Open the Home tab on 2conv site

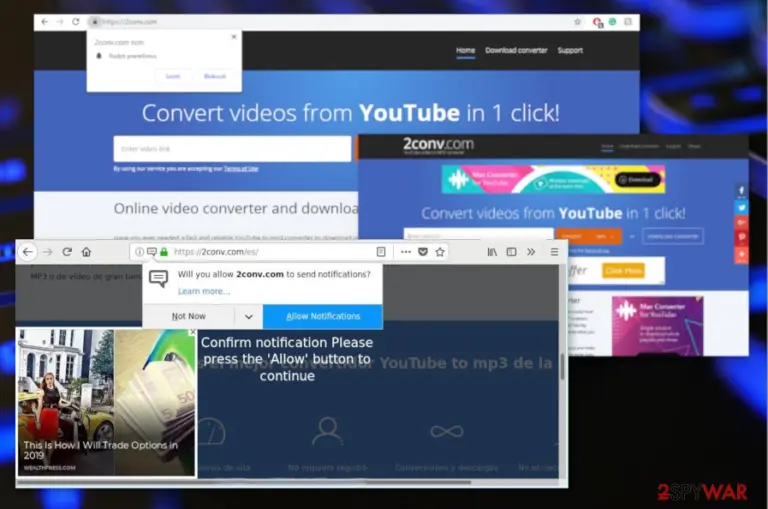coord(465,50)
